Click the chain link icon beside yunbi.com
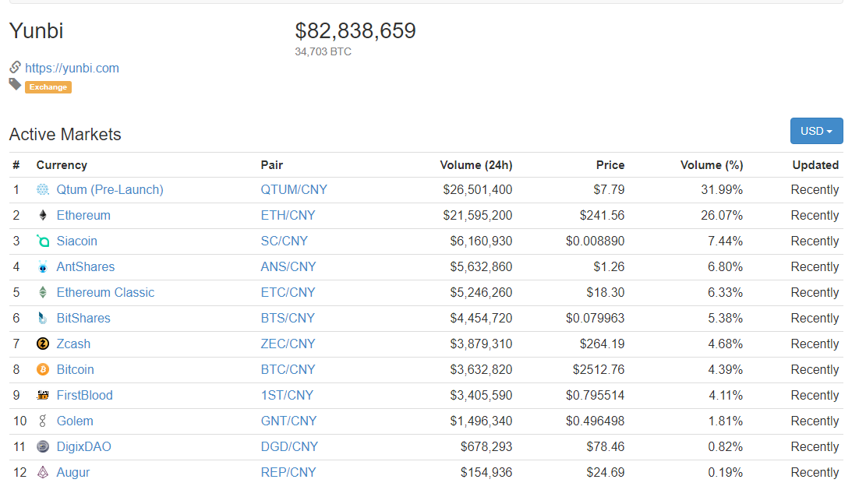 pos(16,67)
